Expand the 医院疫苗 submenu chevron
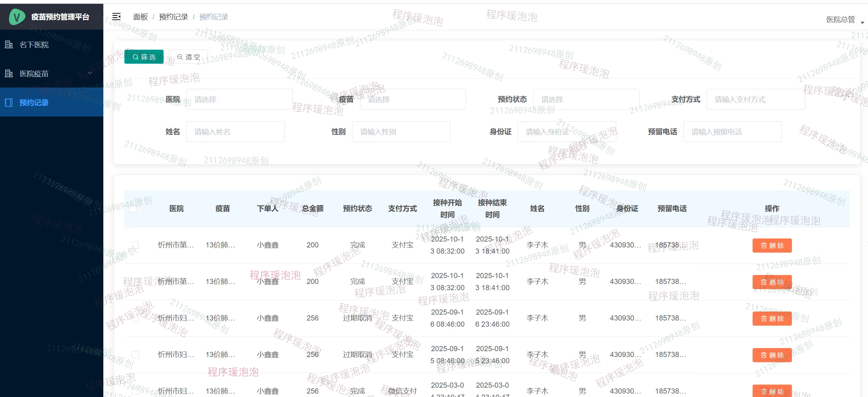This screenshot has height=397, width=868. [x=90, y=73]
